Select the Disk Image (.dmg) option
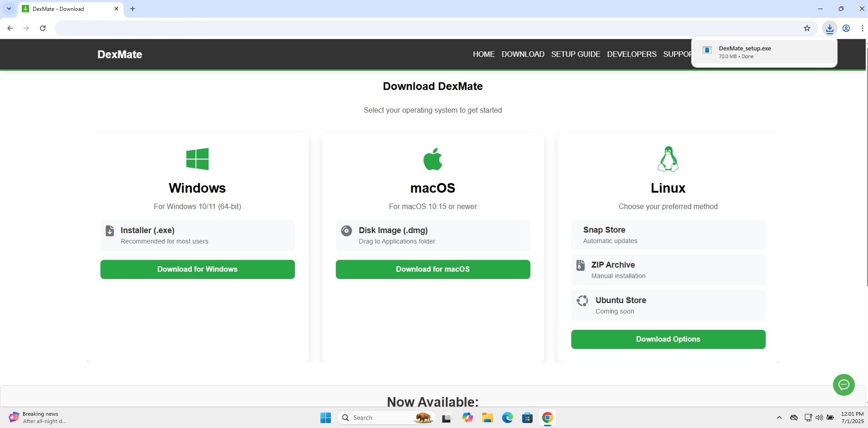 point(433,235)
